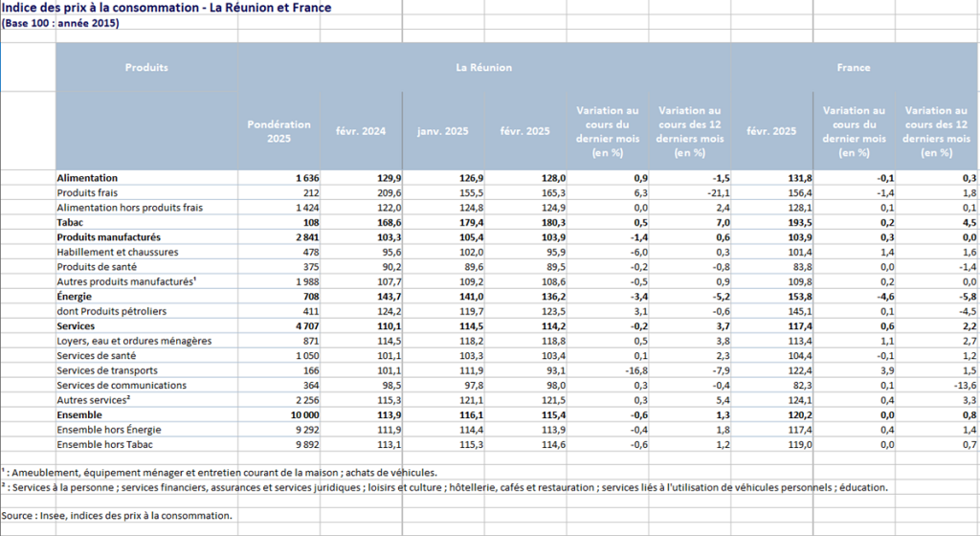This screenshot has width=980, height=536.
Task: Select Services de transports monthly variation '-16,8'
Action: pyautogui.click(x=636, y=370)
